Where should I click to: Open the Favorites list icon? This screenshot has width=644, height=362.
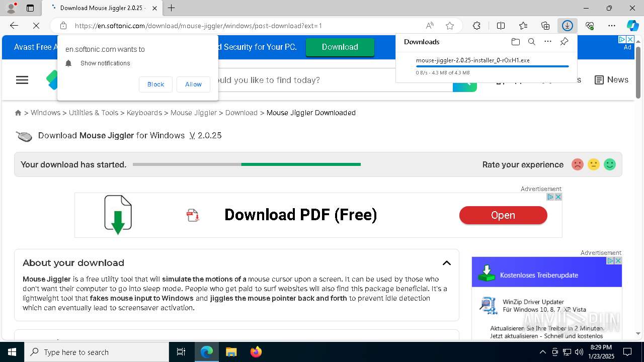[x=523, y=26]
